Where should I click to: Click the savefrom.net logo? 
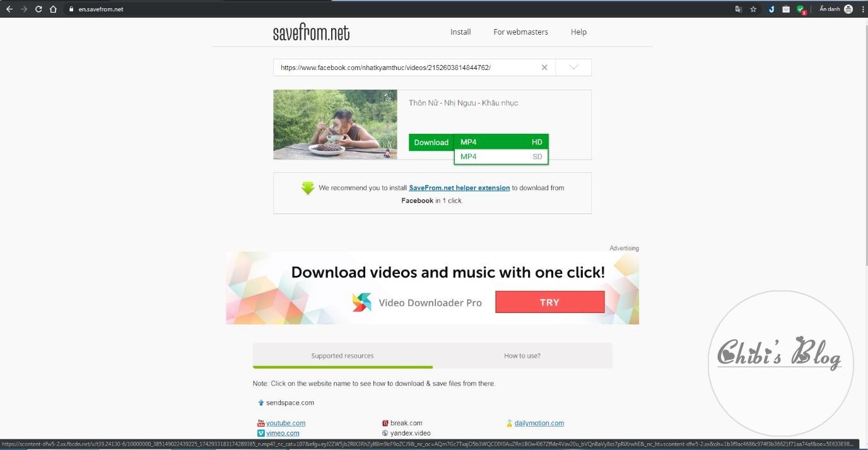311,32
